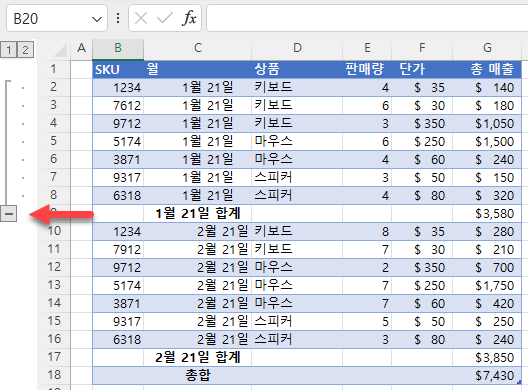The height and width of the screenshot is (390, 528).
Task: Click the formula bar input area
Action: pos(367,18)
